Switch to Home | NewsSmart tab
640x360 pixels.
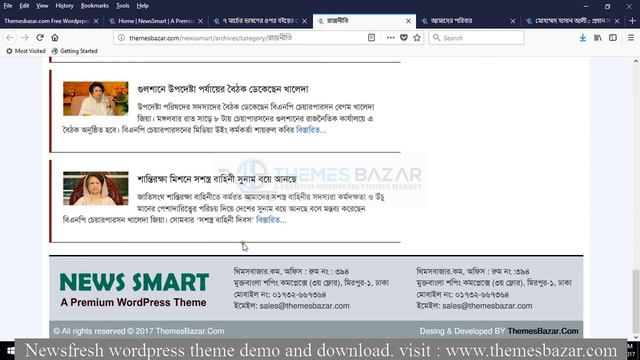tap(155, 21)
